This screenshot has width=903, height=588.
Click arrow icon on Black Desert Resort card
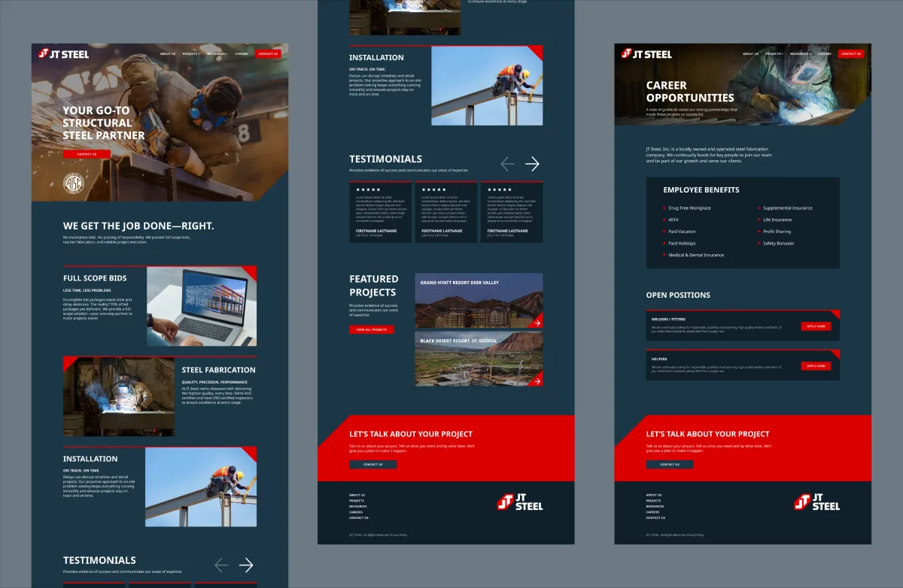pos(537,382)
